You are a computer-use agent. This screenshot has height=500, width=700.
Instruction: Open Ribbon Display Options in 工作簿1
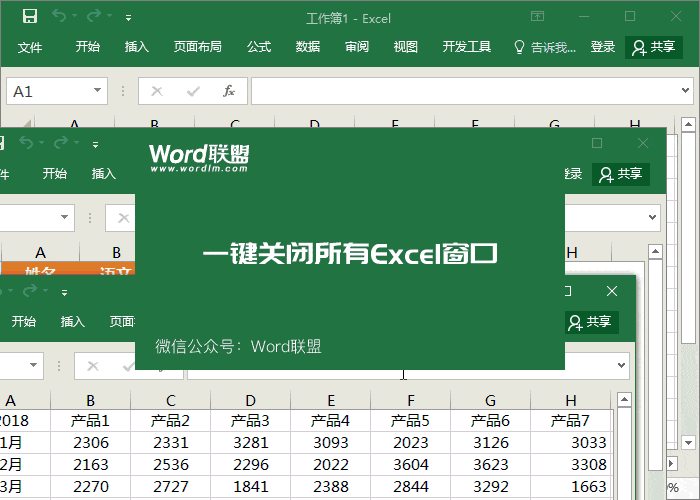point(538,17)
